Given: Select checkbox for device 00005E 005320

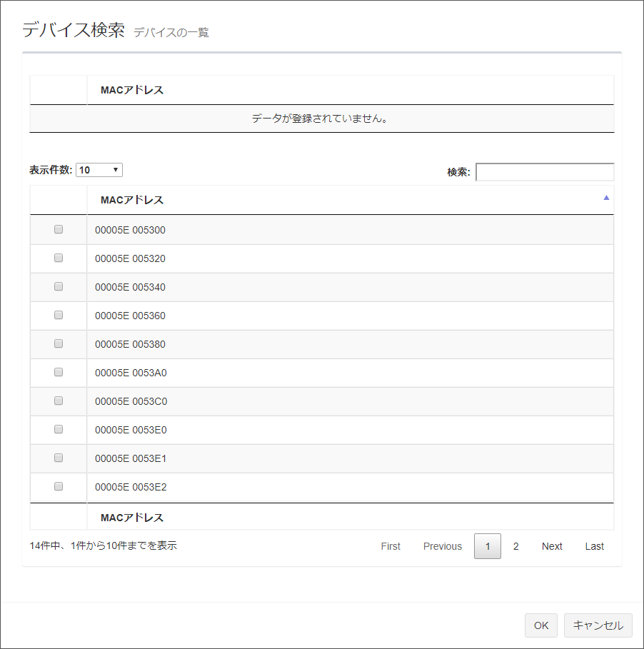Looking at the screenshot, I should pyautogui.click(x=59, y=258).
